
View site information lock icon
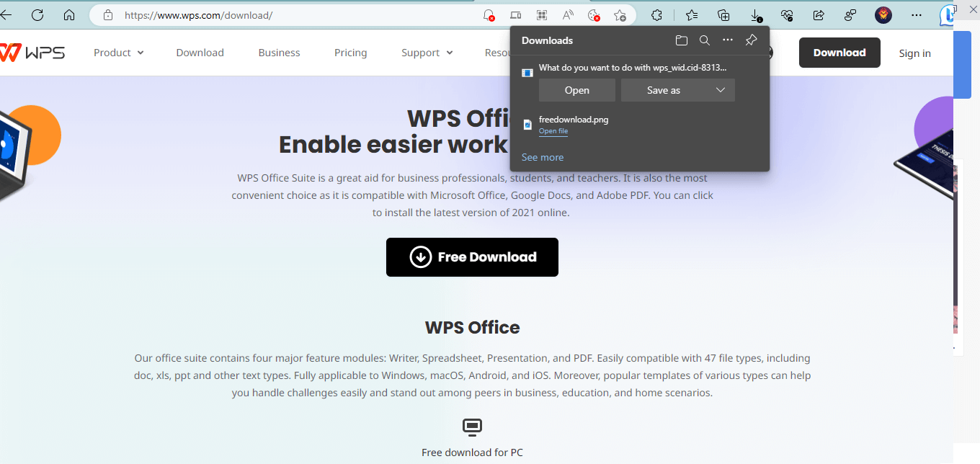tap(108, 14)
